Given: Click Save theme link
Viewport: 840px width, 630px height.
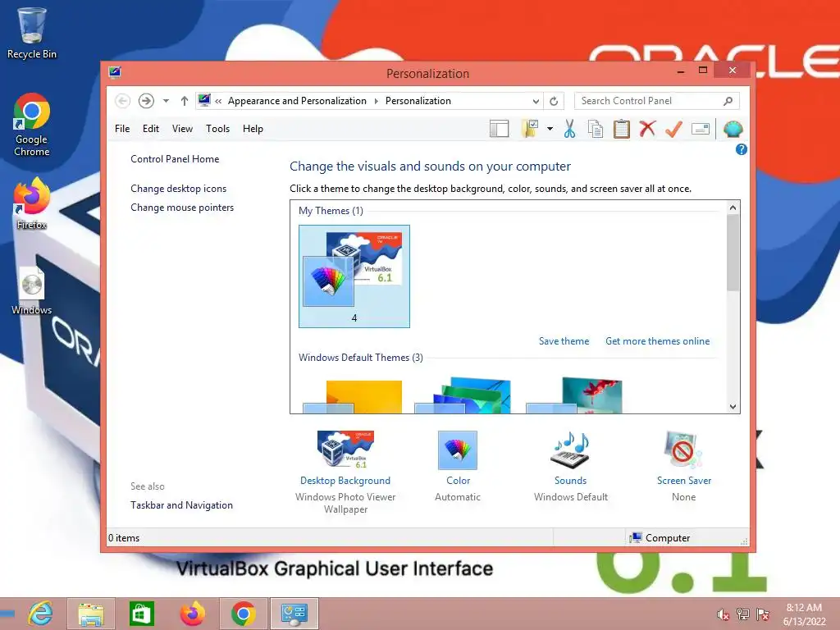Looking at the screenshot, I should point(564,341).
